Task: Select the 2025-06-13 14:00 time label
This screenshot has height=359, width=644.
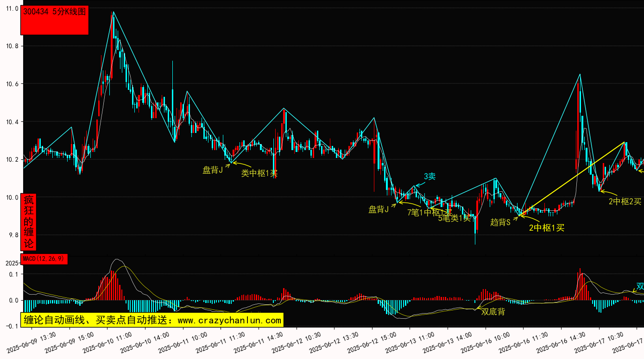Action: click(x=448, y=342)
